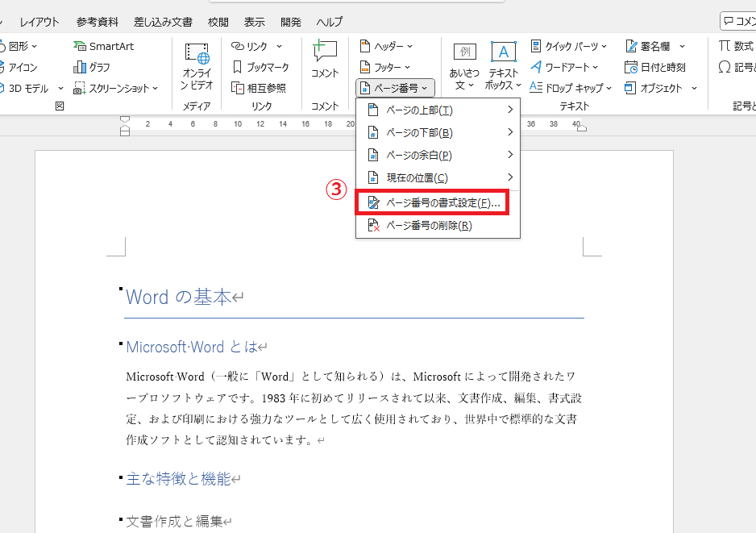Viewport: 756px width, 533px height.
Task: Expand 現在の位置(C) submenu
Action: tap(438, 178)
